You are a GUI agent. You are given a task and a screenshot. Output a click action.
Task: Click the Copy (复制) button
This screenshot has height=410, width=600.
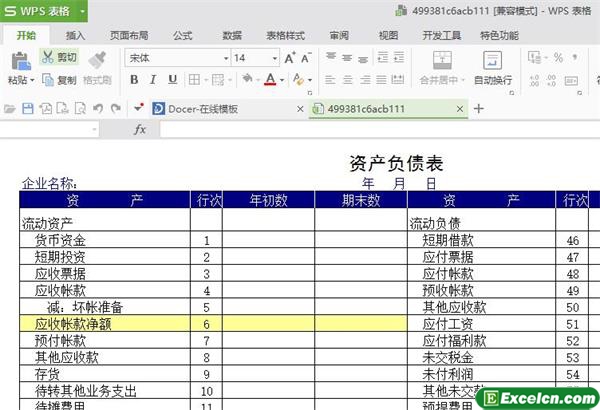[59, 80]
